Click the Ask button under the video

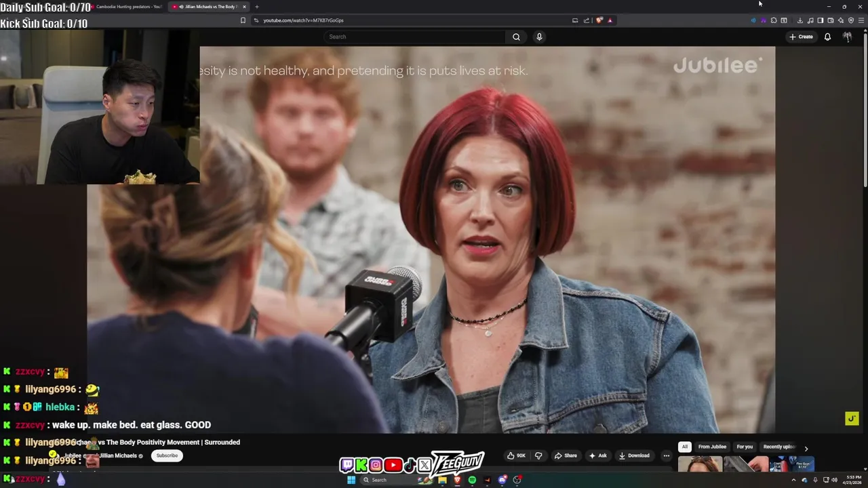(597, 455)
